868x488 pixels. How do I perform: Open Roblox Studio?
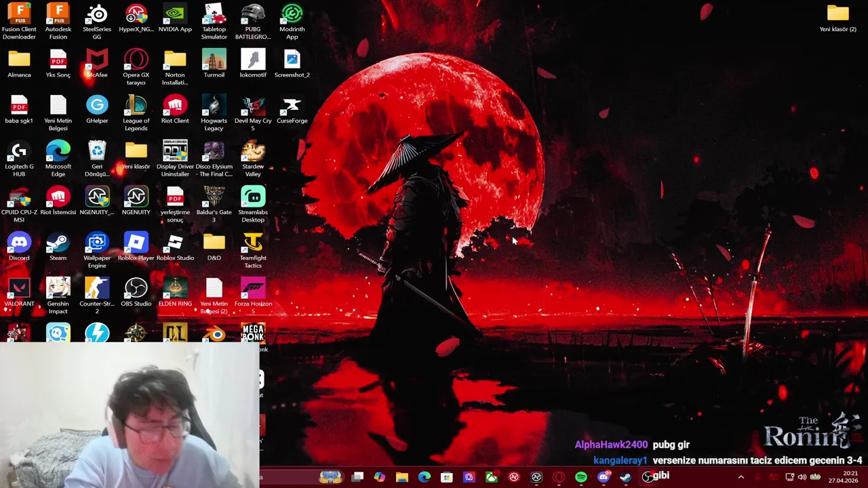click(175, 247)
